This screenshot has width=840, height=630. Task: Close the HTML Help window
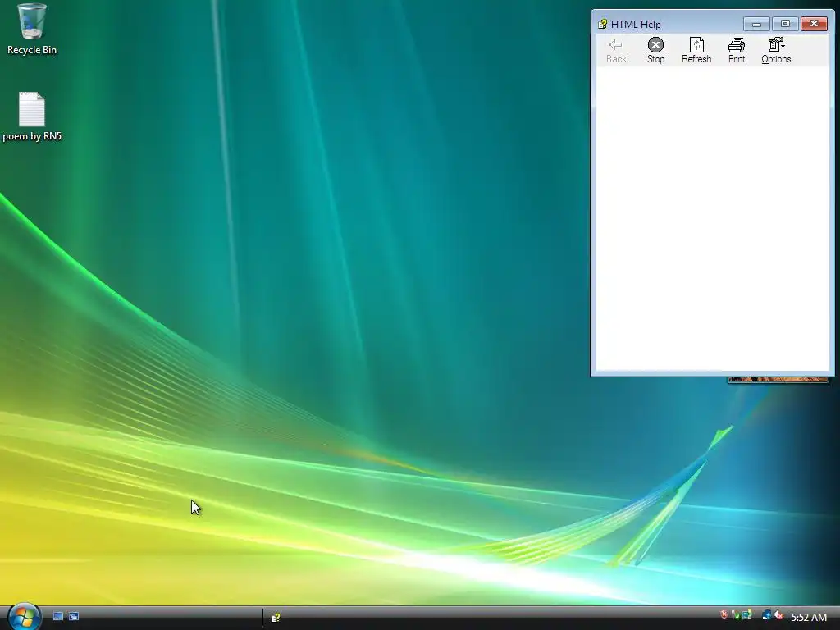pyautogui.click(x=814, y=24)
